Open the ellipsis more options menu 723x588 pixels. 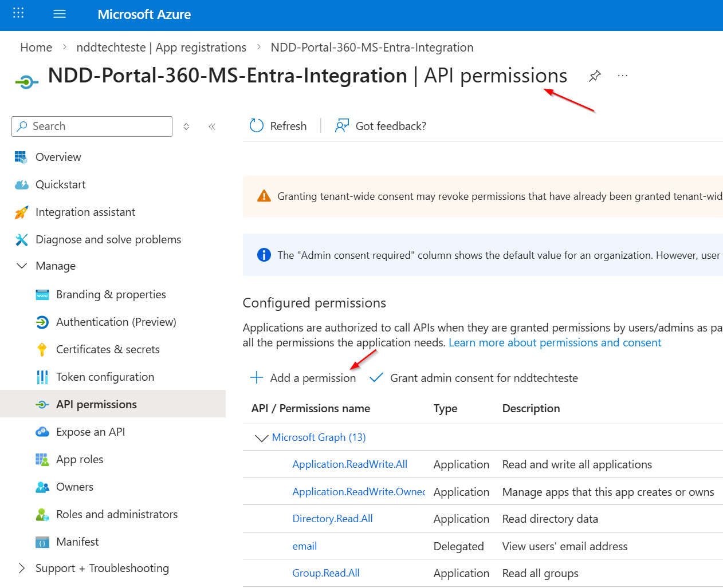(x=623, y=76)
